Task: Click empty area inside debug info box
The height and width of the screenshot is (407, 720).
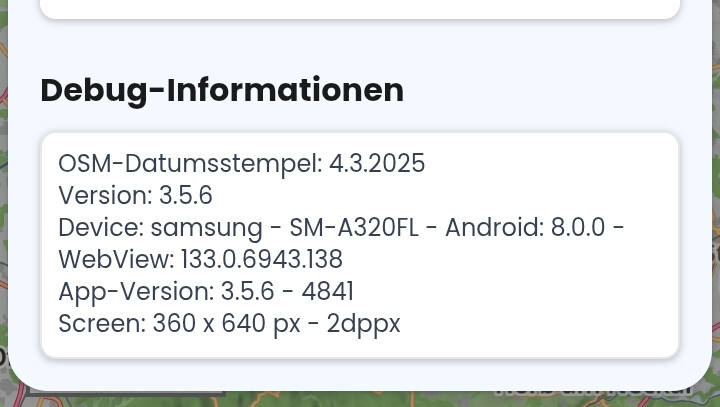Action: click(x=528, y=299)
